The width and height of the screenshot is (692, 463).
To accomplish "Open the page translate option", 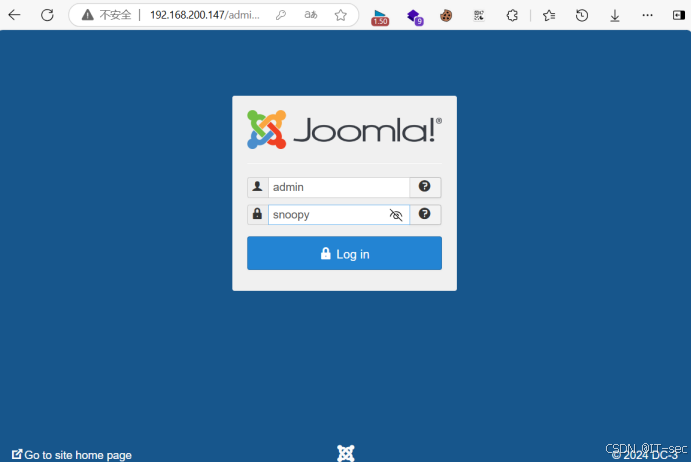I will coord(311,15).
